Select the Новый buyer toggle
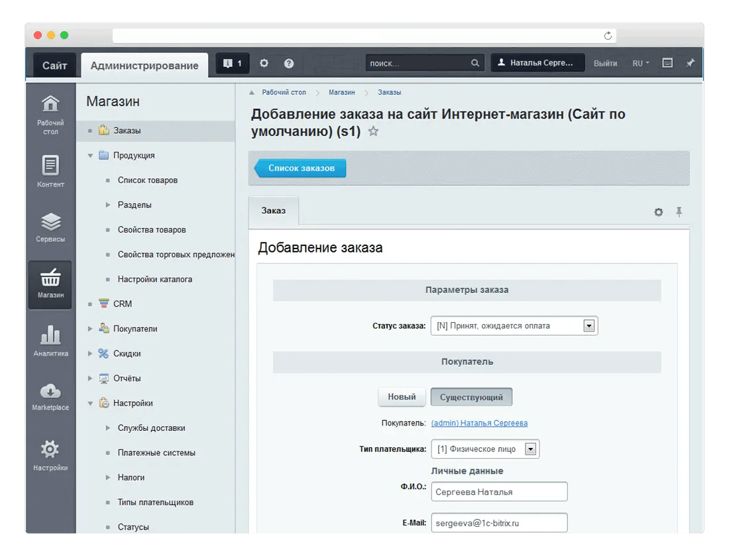 402,397
